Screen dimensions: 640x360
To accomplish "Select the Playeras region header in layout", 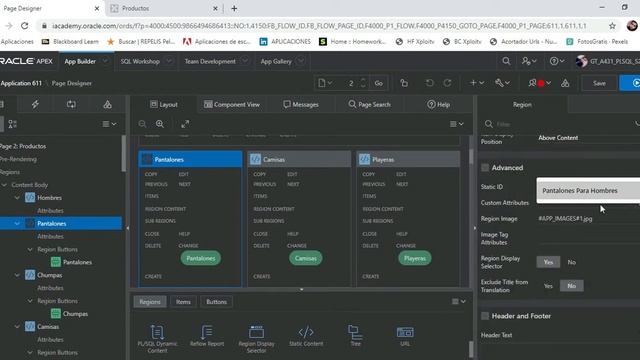I will coord(409,159).
